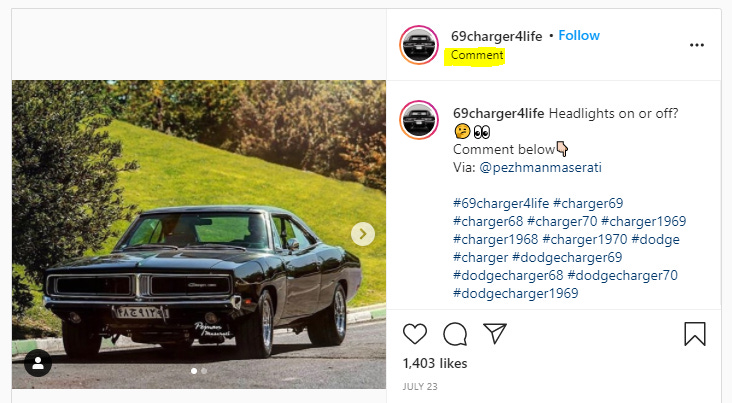
Task: Like the post with the heart icon
Action: 415,334
